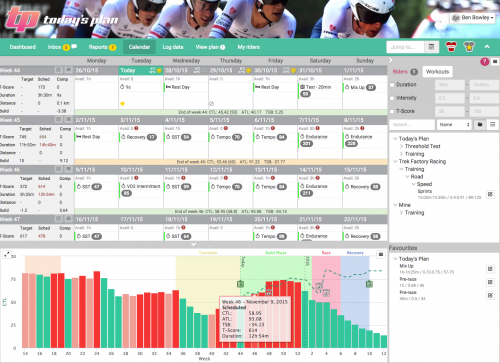Collapse the header with the up chevron
Image resolution: width=500 pixels, height=363 pixels.
[x=487, y=47]
